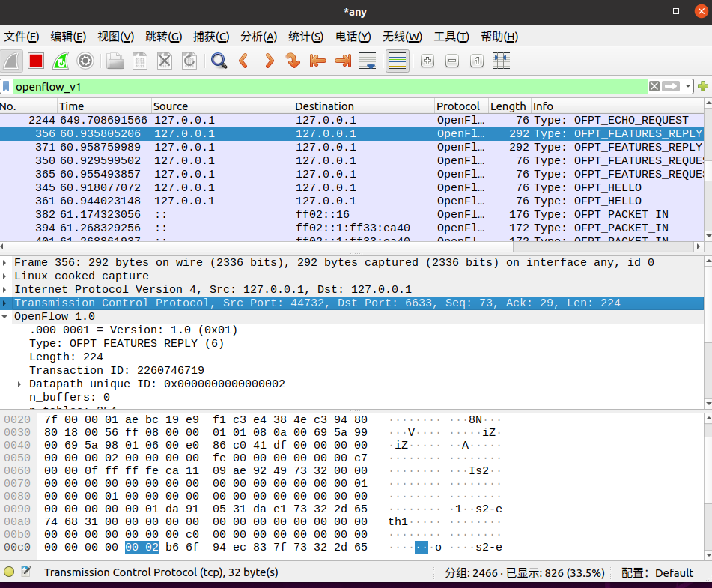
Task: Go back to previous packet arrow
Action: [243, 61]
